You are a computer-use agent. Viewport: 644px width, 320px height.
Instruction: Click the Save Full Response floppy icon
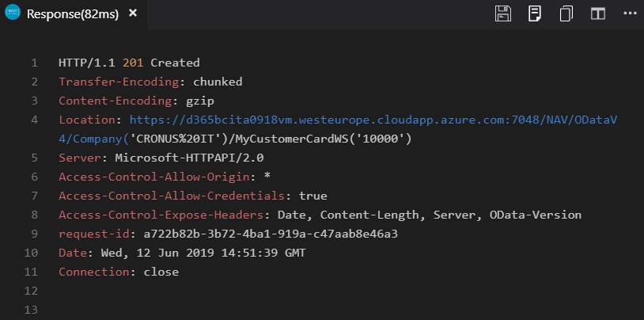tap(502, 13)
